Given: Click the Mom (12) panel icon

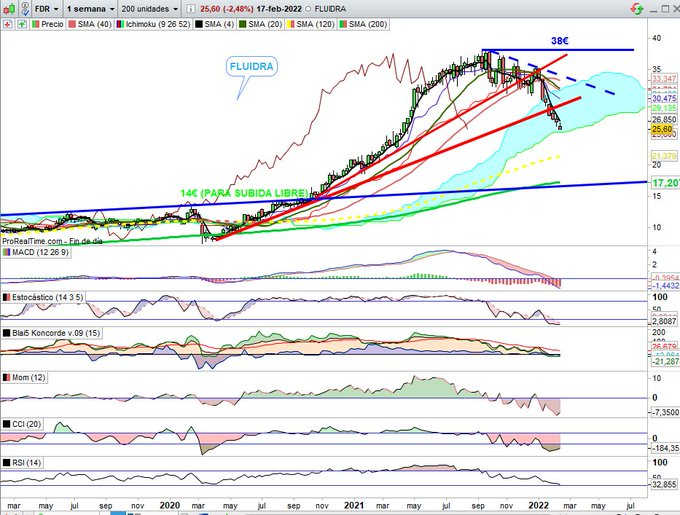Looking at the screenshot, I should (x=7, y=378).
